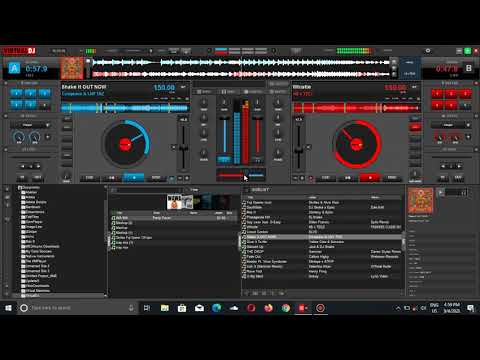Switch to second mixer tab
480x360 pixels.
pyautogui.click(x=228, y=91)
